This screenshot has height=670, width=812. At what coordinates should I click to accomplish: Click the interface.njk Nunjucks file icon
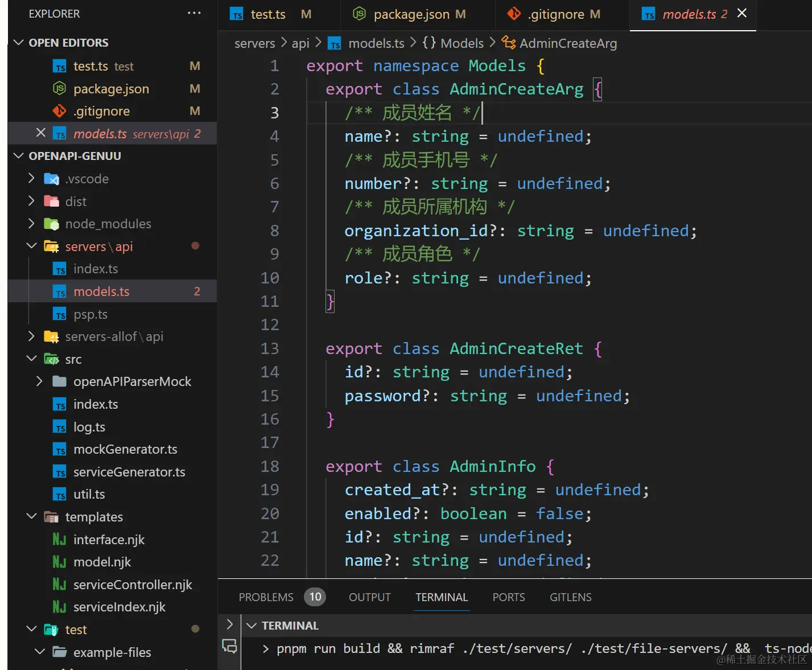point(60,540)
